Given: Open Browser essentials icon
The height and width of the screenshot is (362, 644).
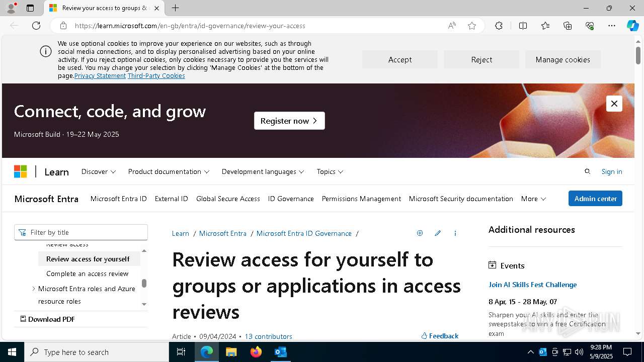Looking at the screenshot, I should pos(590,26).
